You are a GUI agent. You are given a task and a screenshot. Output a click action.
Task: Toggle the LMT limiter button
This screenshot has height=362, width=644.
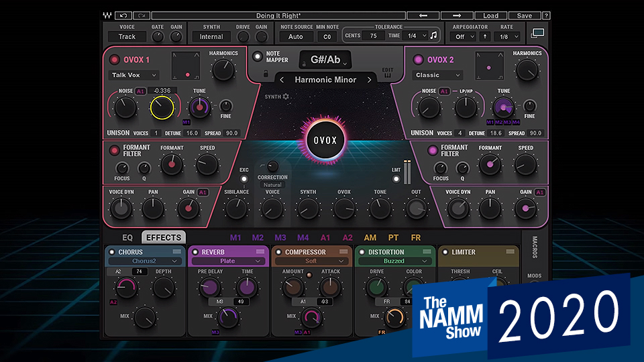396,179
